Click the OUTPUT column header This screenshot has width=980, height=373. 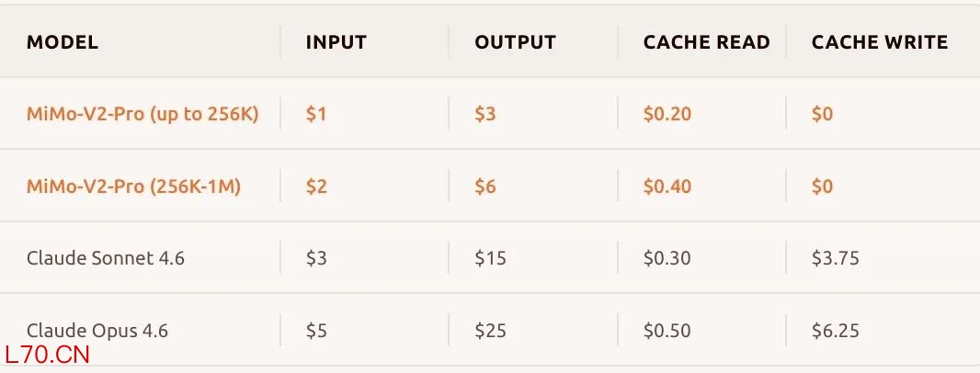click(x=515, y=42)
